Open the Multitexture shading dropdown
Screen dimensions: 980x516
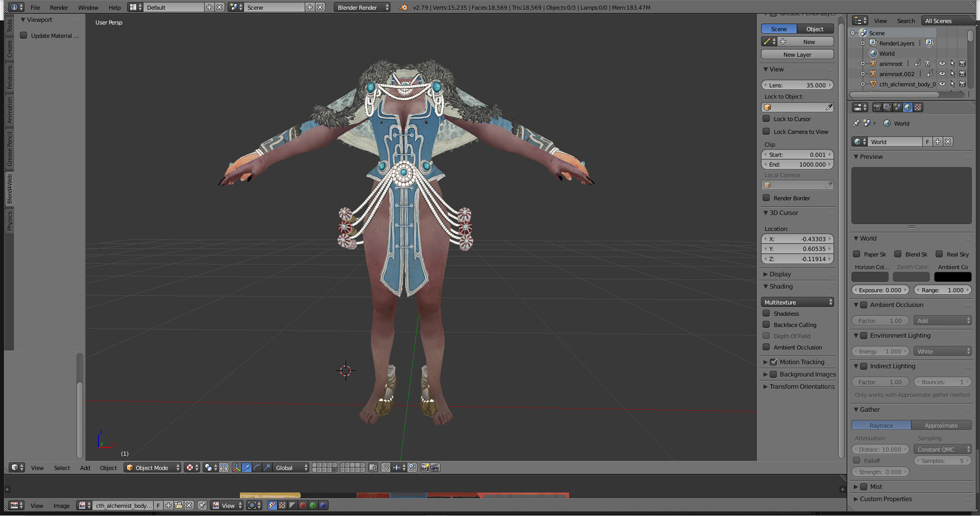coord(798,302)
